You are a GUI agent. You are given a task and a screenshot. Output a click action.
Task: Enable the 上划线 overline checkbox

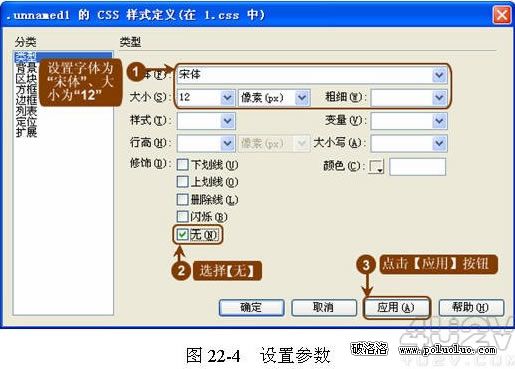[x=183, y=182]
